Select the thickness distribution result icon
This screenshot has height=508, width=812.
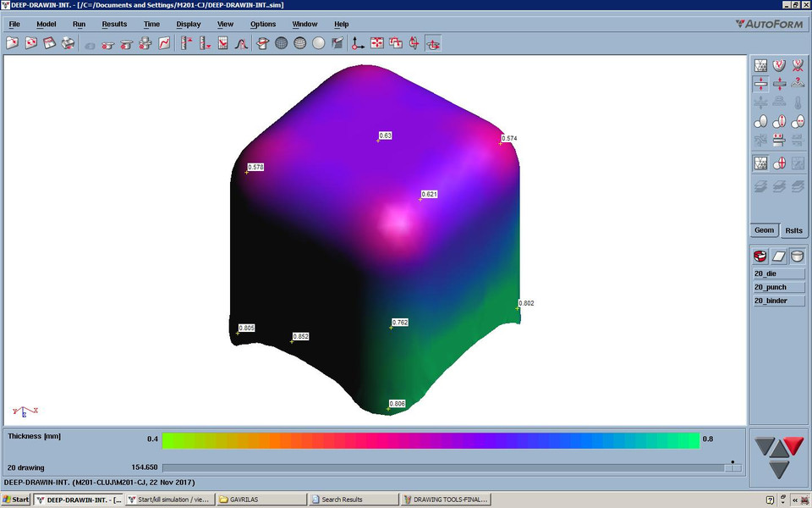click(760, 82)
